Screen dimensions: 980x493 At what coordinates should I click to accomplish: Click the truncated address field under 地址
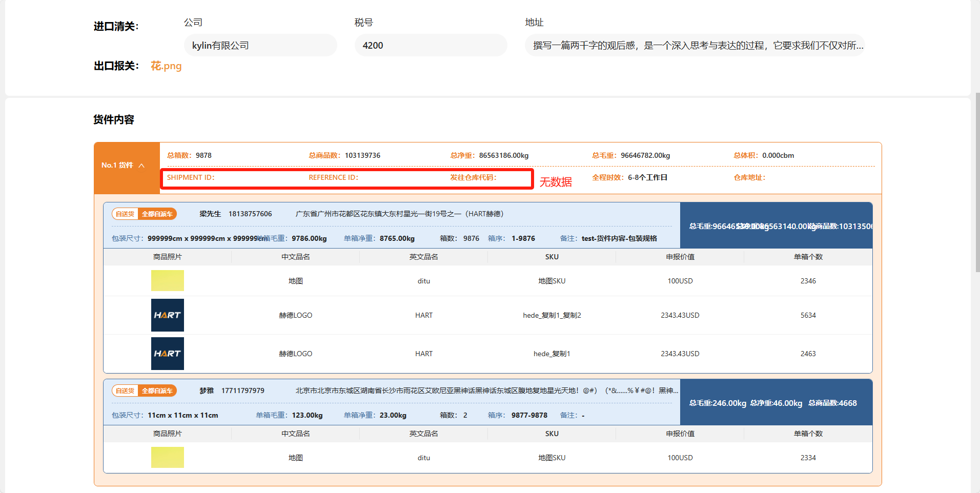pyautogui.click(x=694, y=46)
